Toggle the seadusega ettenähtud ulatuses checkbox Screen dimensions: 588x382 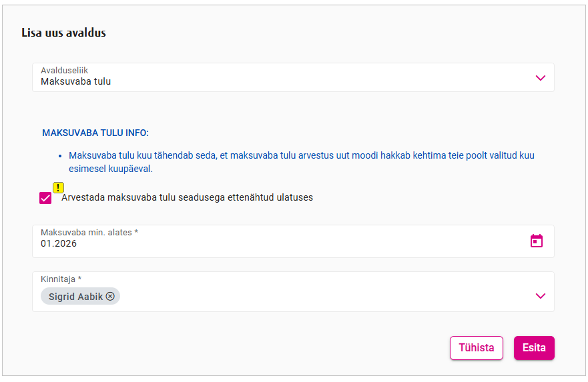click(x=45, y=198)
